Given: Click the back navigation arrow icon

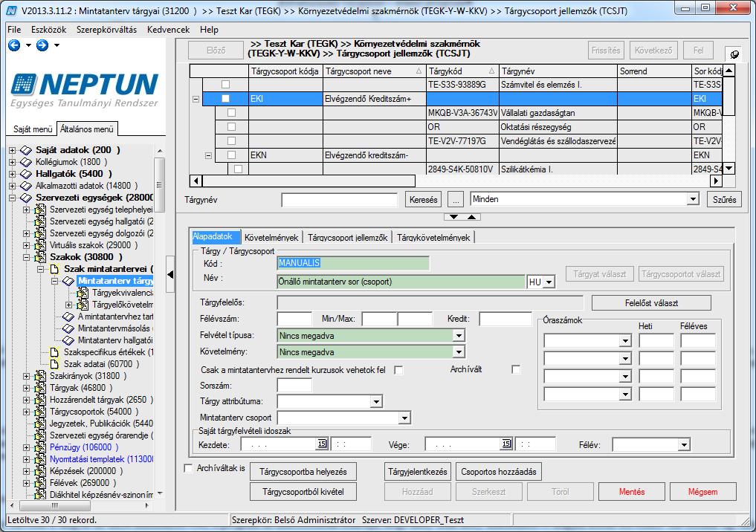Looking at the screenshot, I should tap(14, 45).
